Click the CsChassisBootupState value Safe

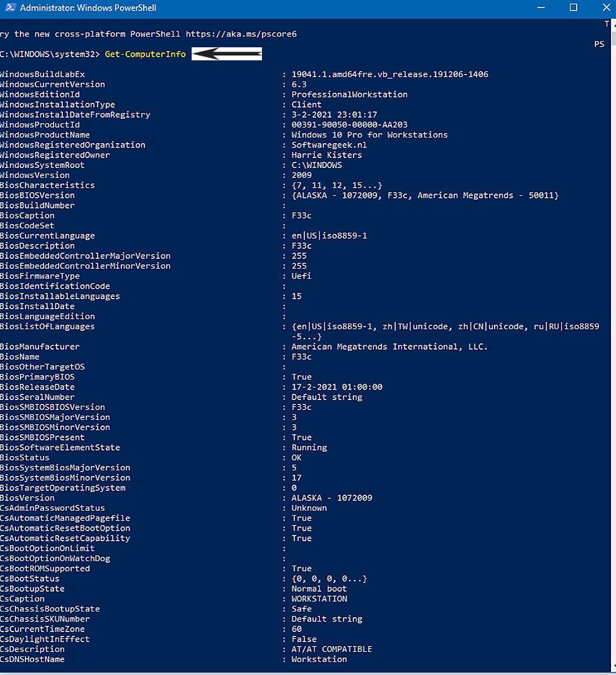point(301,609)
